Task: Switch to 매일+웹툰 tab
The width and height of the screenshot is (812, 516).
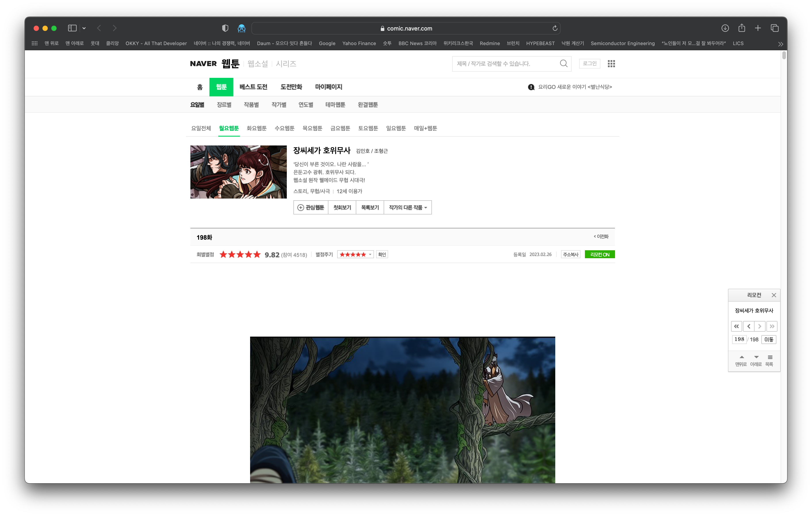Action: [425, 128]
